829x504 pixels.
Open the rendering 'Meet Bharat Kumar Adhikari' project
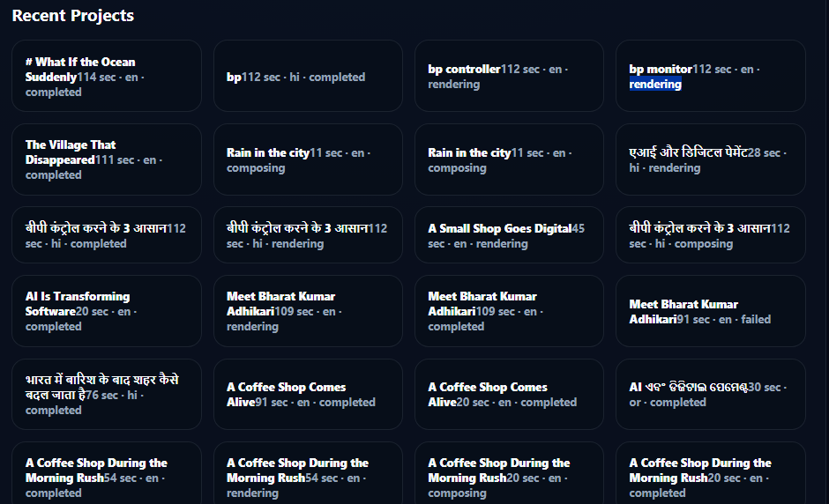(x=308, y=311)
